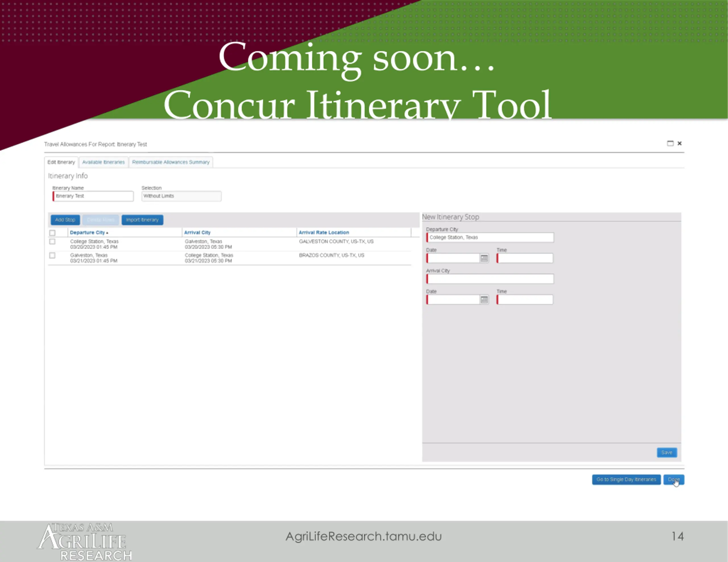The image size is (728, 562).
Task: Click the 03/21/2023 05:30 PM arrival text
Action: (x=208, y=261)
